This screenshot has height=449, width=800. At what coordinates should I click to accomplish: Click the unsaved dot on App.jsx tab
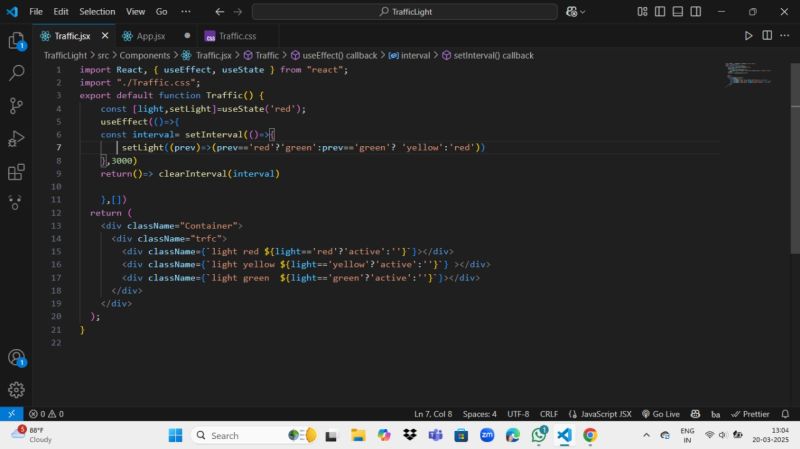187,36
